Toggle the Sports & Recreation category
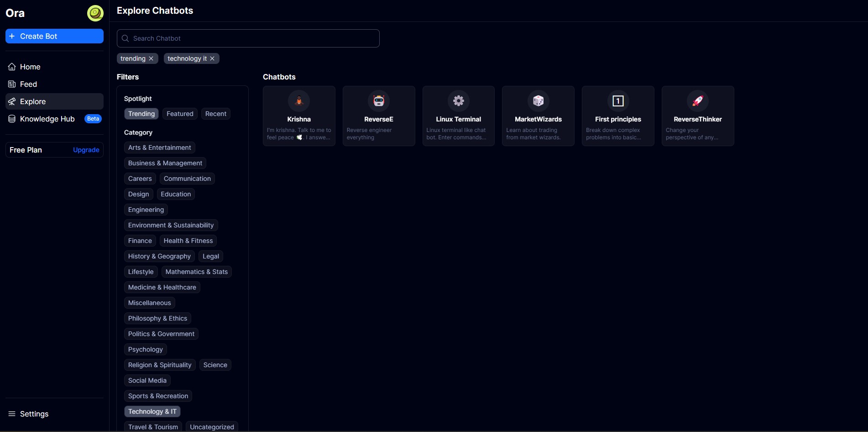Screen dimensions: 868x432 point(158,396)
